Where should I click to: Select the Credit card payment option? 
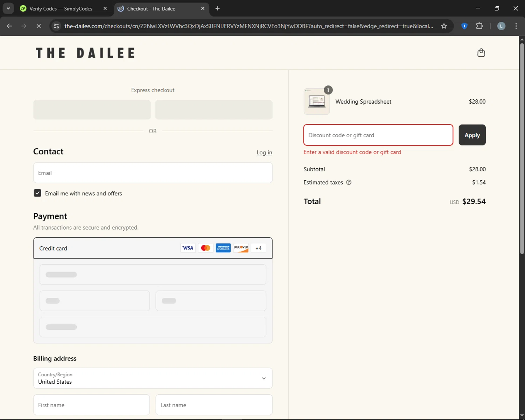(153, 248)
